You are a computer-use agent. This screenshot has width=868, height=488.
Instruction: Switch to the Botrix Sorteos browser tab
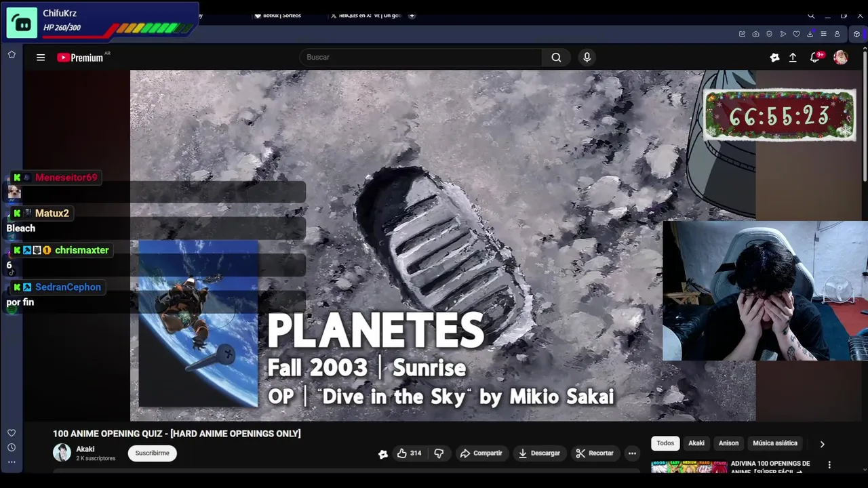click(277, 16)
